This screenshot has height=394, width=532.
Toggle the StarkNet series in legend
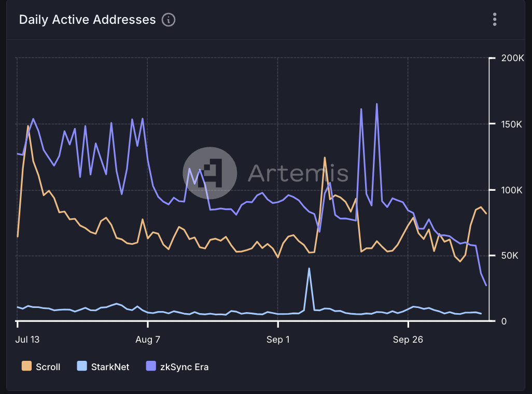(103, 367)
